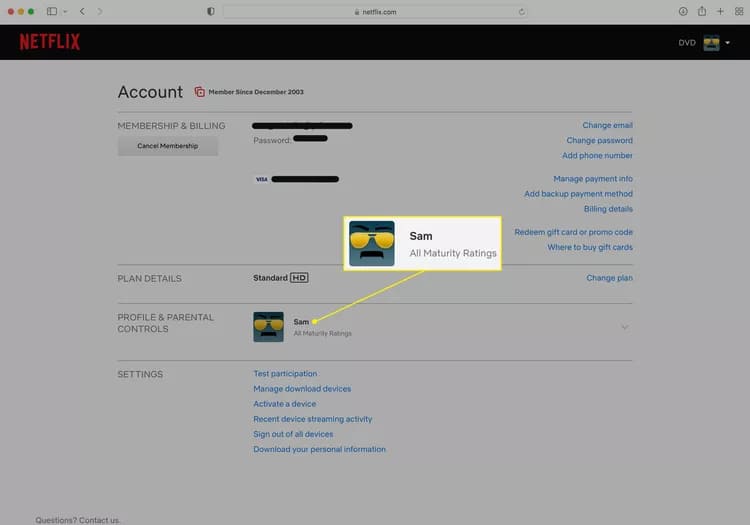
Task: Open sidebar dropdown arrow in Safari toolbar
Action: (65, 11)
